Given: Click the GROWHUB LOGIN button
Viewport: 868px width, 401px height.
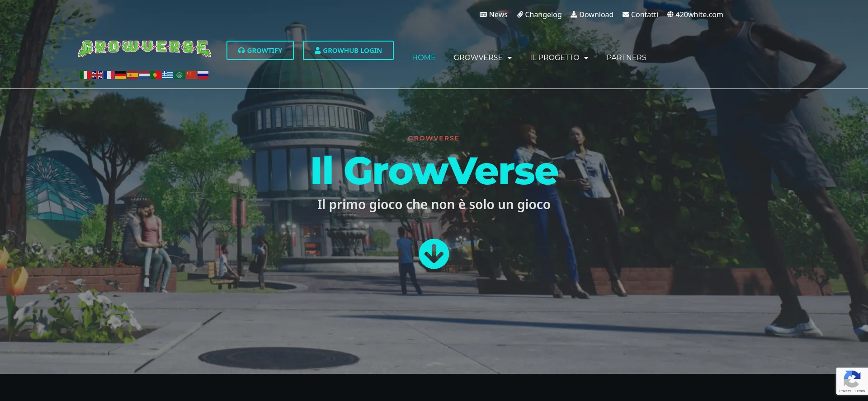Looking at the screenshot, I should coord(348,51).
